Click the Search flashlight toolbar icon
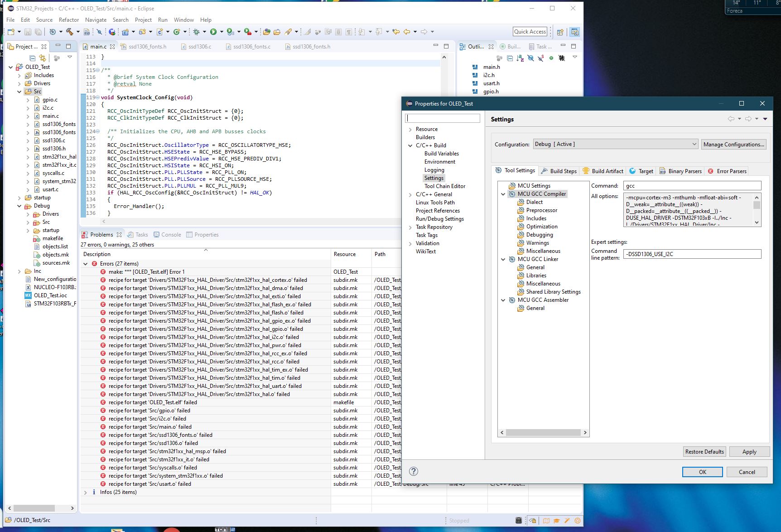This screenshot has height=532, width=781. point(288,32)
